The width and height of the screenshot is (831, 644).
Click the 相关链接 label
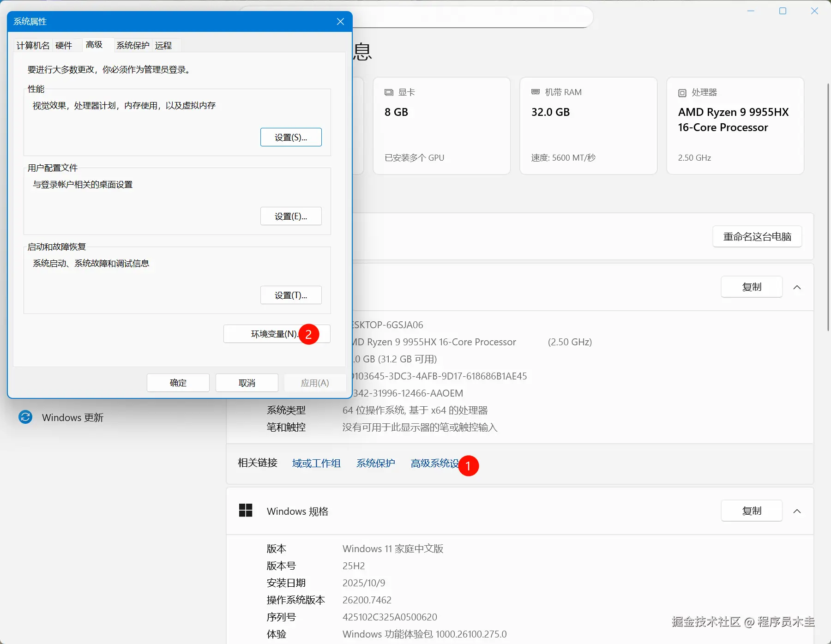258,463
